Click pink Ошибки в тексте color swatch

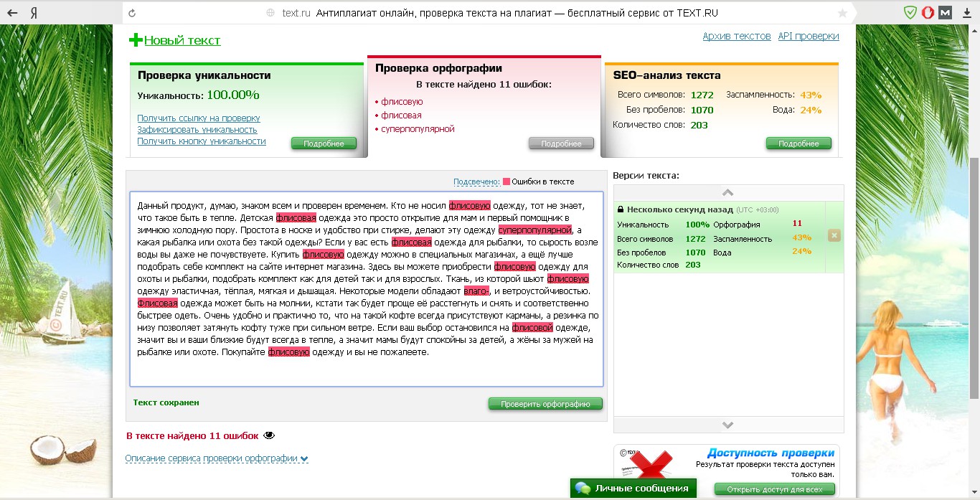tap(507, 181)
